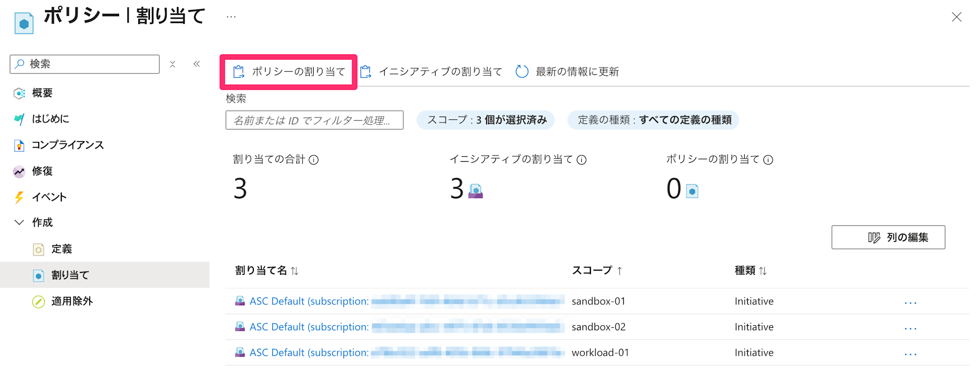Click the initiative assign clipboard icon
The image size is (980, 391).
tap(366, 72)
